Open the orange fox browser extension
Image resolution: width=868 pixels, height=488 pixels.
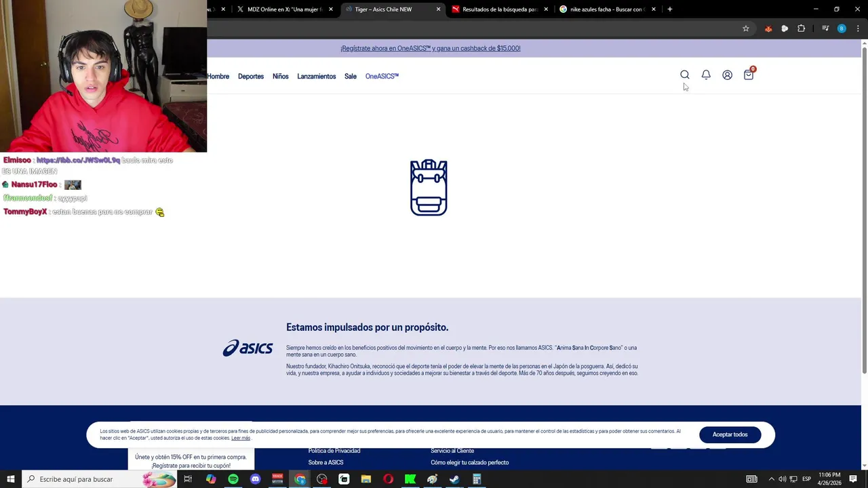768,28
